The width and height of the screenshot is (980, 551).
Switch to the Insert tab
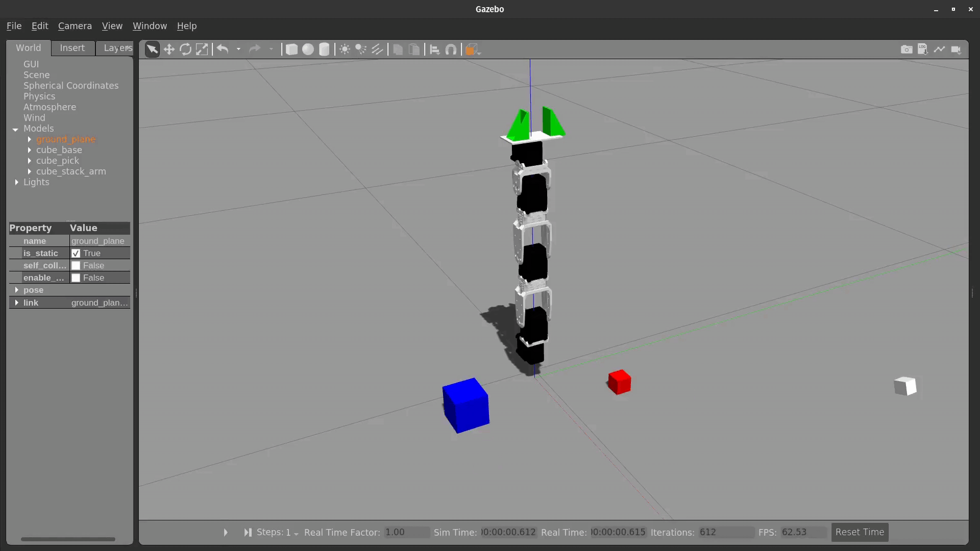pyautogui.click(x=71, y=48)
